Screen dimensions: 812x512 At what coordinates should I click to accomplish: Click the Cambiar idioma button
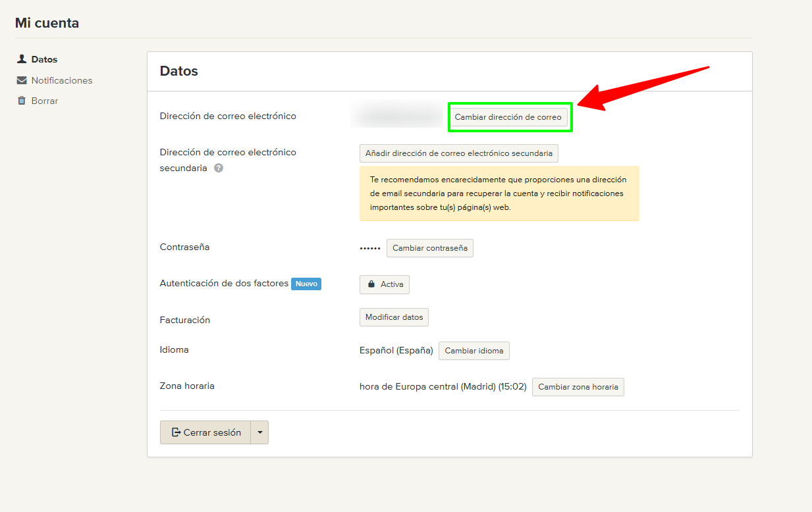(x=474, y=351)
